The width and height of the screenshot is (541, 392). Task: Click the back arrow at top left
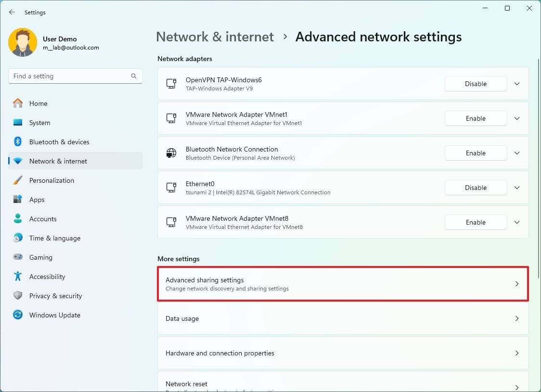[x=12, y=12]
